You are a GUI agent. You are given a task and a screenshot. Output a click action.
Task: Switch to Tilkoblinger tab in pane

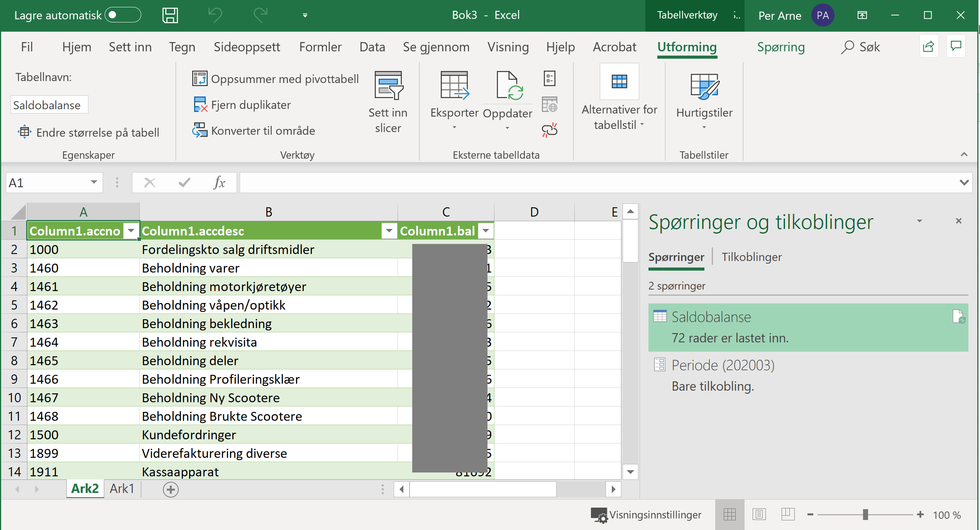coord(752,257)
